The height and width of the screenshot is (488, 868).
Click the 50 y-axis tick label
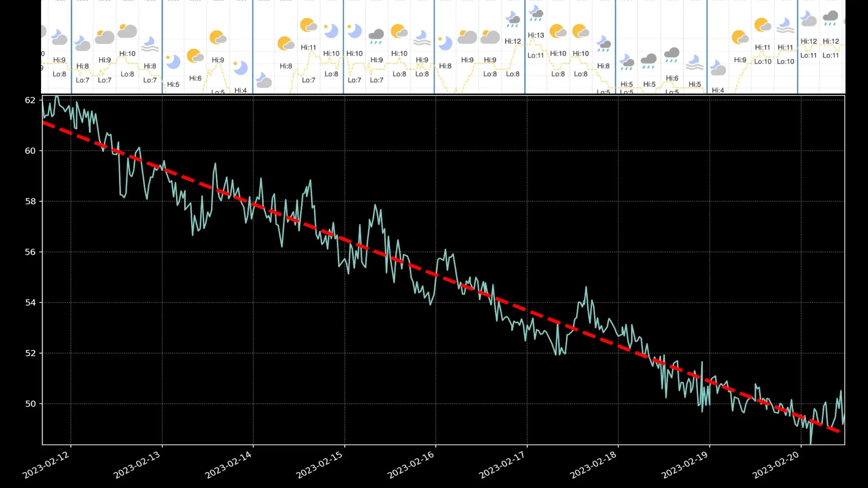[30, 404]
